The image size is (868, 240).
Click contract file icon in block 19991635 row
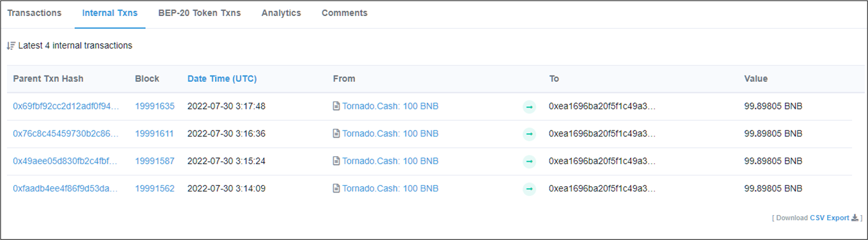point(336,106)
